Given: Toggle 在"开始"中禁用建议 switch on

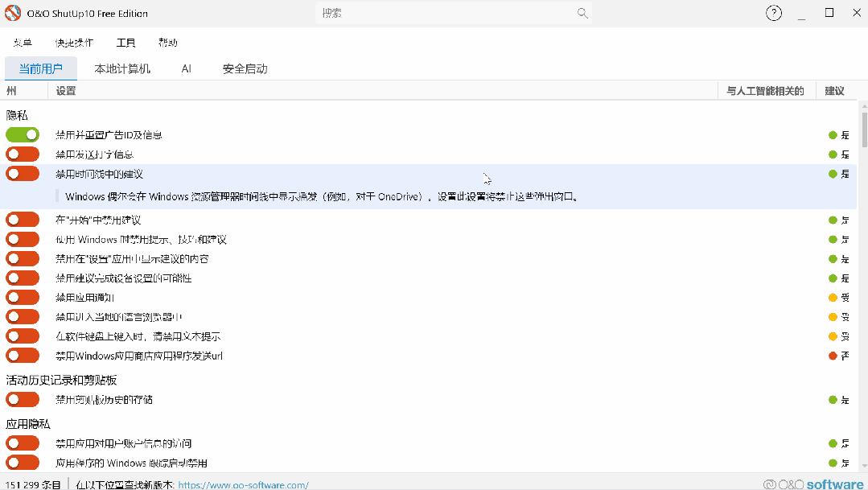Looking at the screenshot, I should click(23, 220).
